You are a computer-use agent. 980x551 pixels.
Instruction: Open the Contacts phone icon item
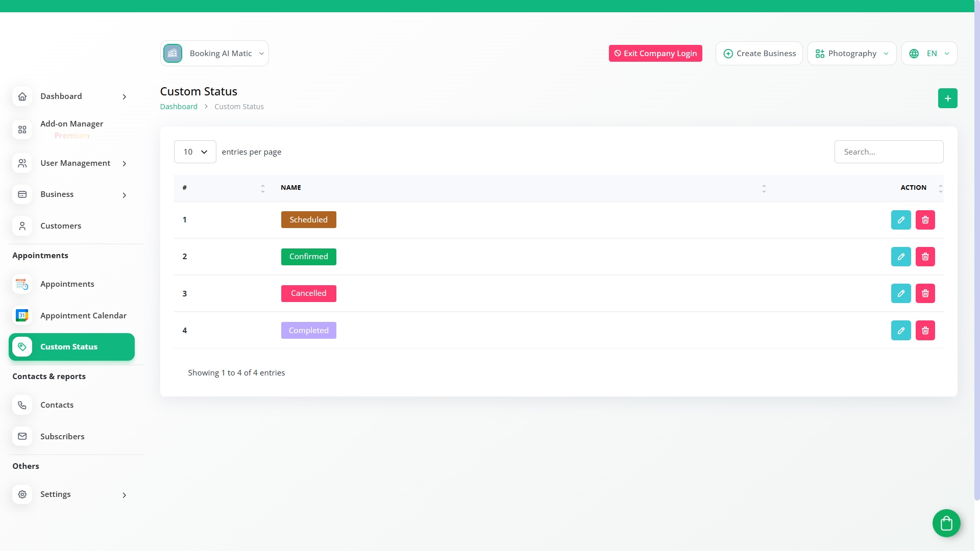(22, 405)
